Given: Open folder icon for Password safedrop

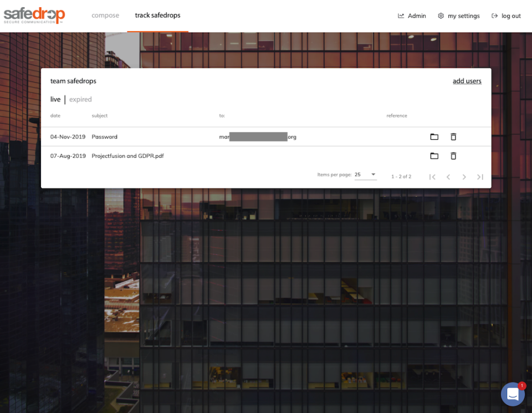Looking at the screenshot, I should point(434,137).
